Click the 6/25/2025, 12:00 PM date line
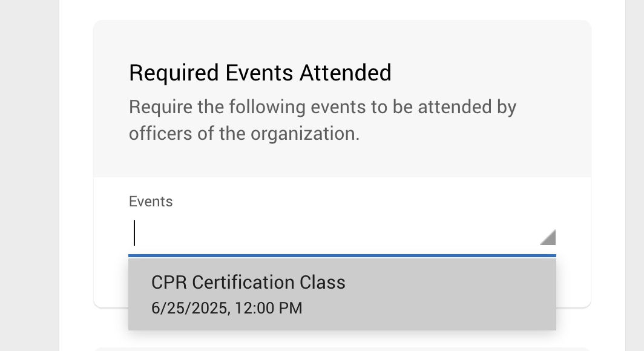This screenshot has width=644, height=351. (x=227, y=308)
